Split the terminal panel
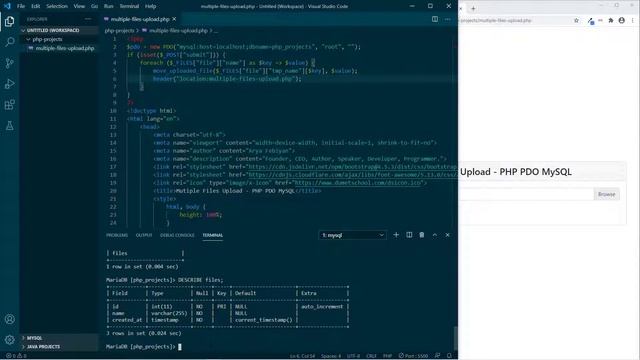The image size is (640, 360). click(409, 235)
